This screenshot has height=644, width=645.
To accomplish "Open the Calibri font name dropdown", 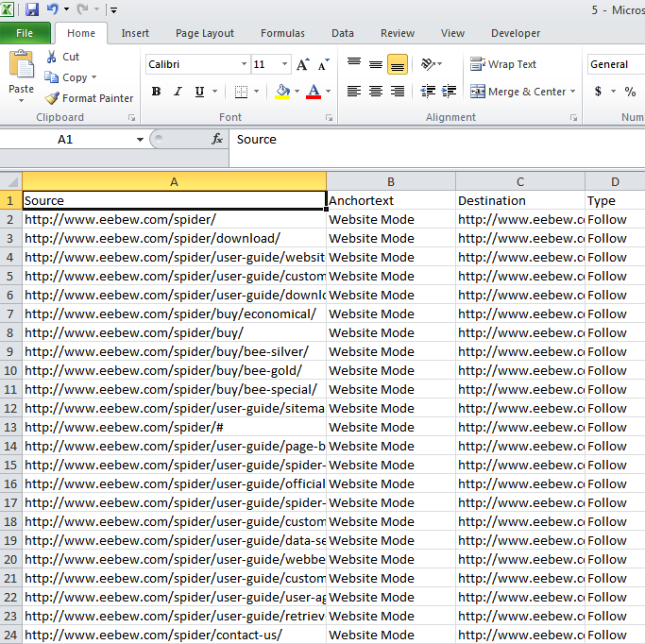I will point(244,64).
